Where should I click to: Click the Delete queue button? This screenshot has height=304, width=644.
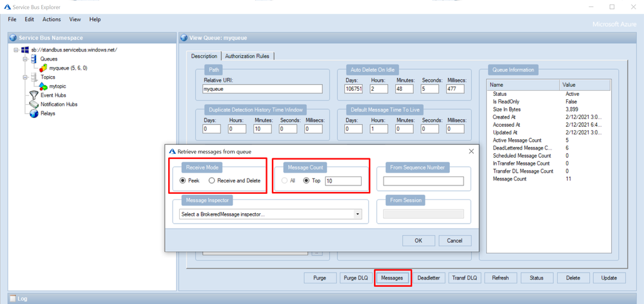[x=573, y=278]
